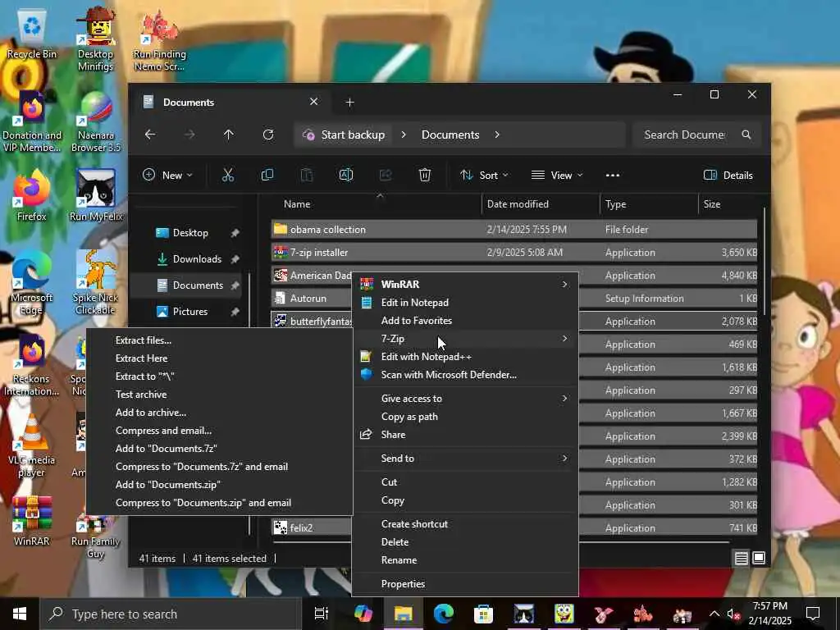Click the taskbar search box
The height and width of the screenshot is (630, 840).
[x=169, y=614]
